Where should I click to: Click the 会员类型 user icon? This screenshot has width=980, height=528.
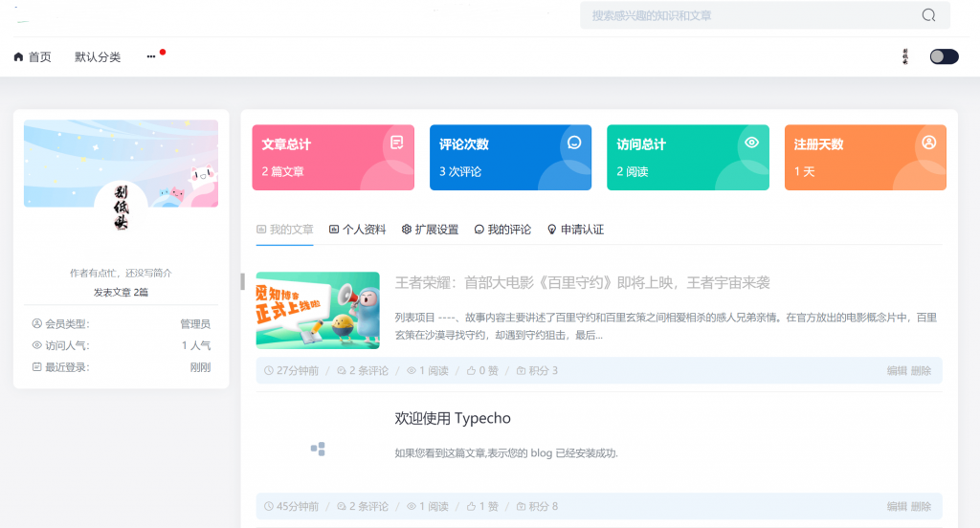37,323
